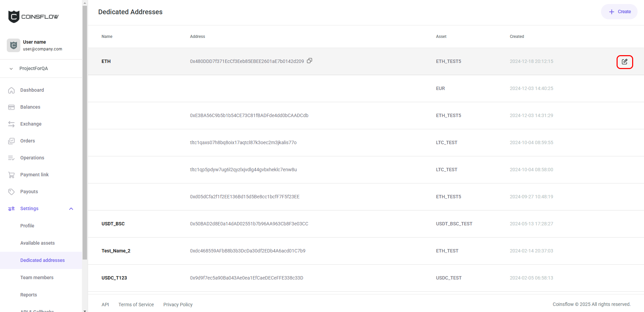Go to Team members settings
The height and width of the screenshot is (312, 644).
(x=37, y=277)
